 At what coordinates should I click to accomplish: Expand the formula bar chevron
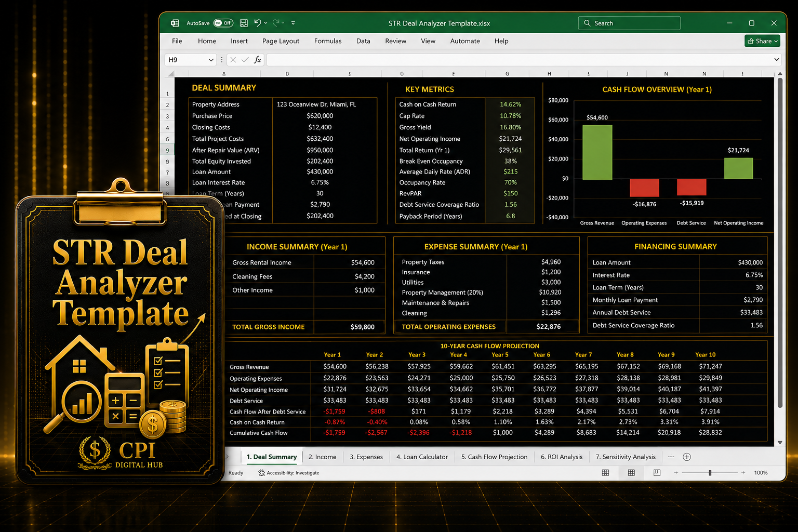(x=777, y=60)
